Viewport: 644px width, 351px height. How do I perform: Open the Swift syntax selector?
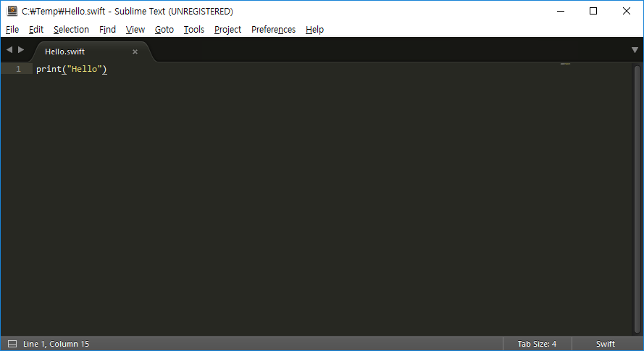(x=606, y=344)
